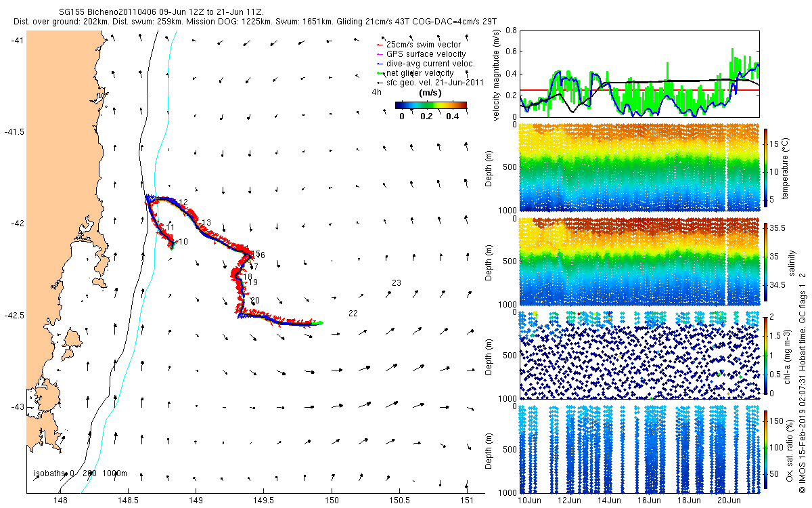Image resolution: width=812 pixels, height=508 pixels.
Task: Select the 'dive-avg current veloc.' legend entry
Action: pyautogui.click(x=425, y=63)
